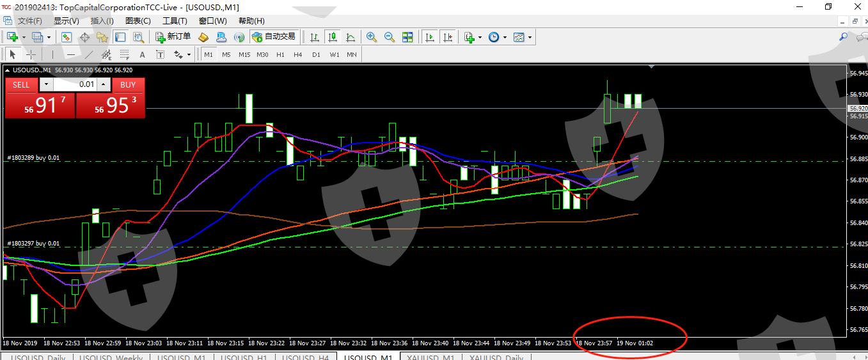Click the New Order (新订单) toolbar button
The height and width of the screenshot is (360, 868).
tap(173, 37)
